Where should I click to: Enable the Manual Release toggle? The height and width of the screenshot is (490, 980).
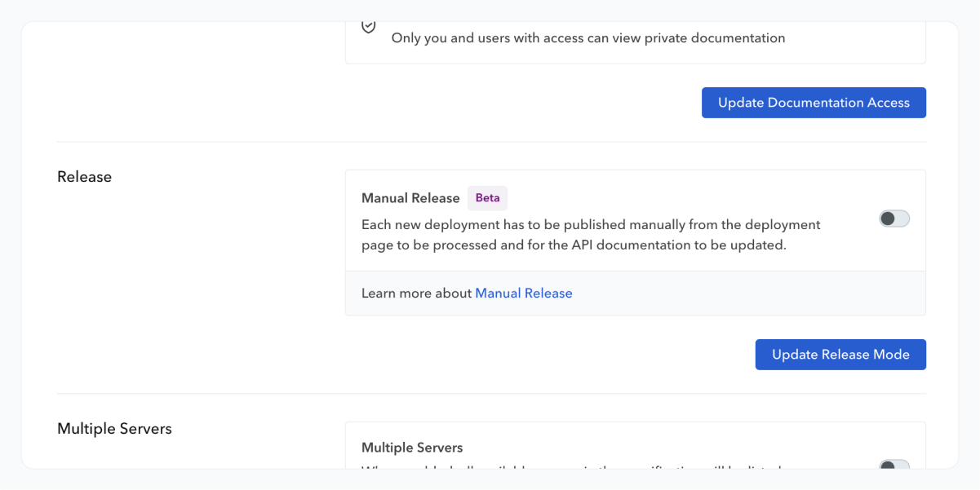click(x=894, y=219)
